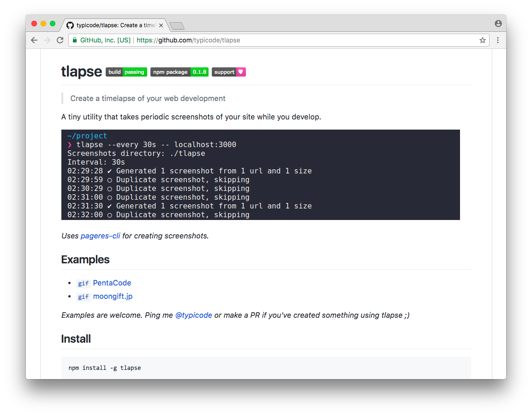Click the 'GitHub, Inc. [US]' certificate label
Screen dimensions: 532x416
[106, 40]
